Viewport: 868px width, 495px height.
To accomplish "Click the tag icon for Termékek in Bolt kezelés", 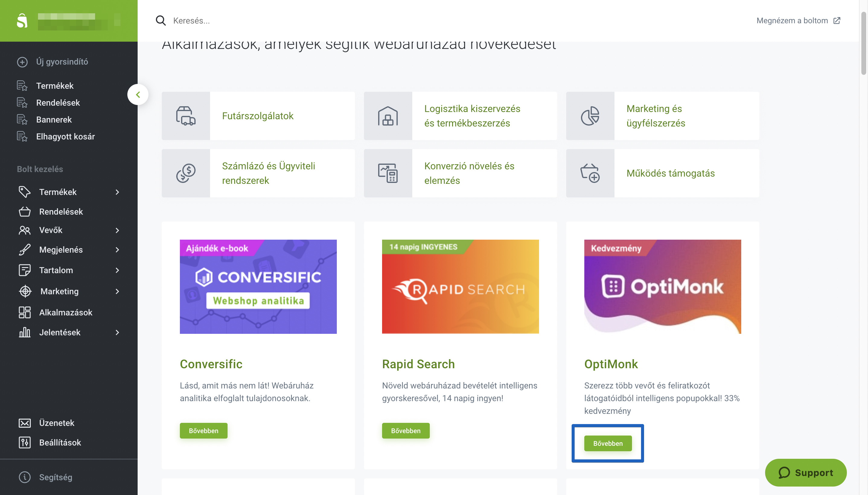I will pos(24,192).
